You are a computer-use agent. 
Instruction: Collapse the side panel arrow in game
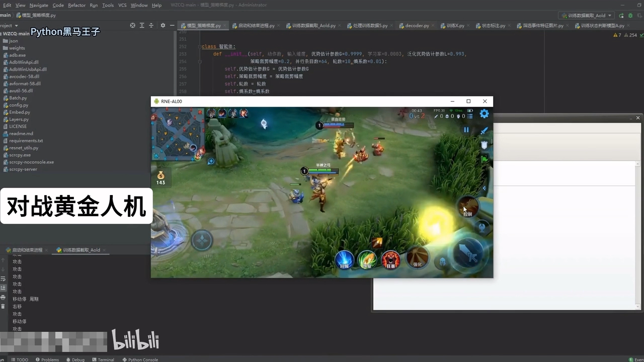click(485, 189)
